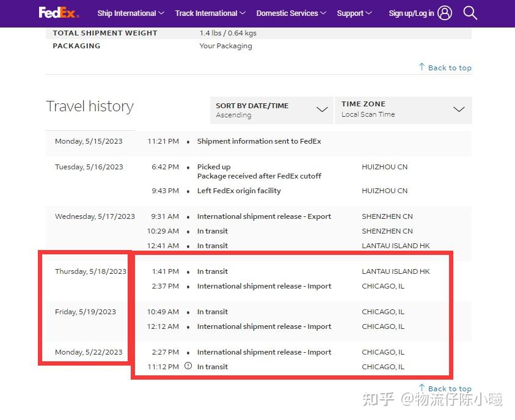Click the search magnifier icon

pyautogui.click(x=470, y=13)
